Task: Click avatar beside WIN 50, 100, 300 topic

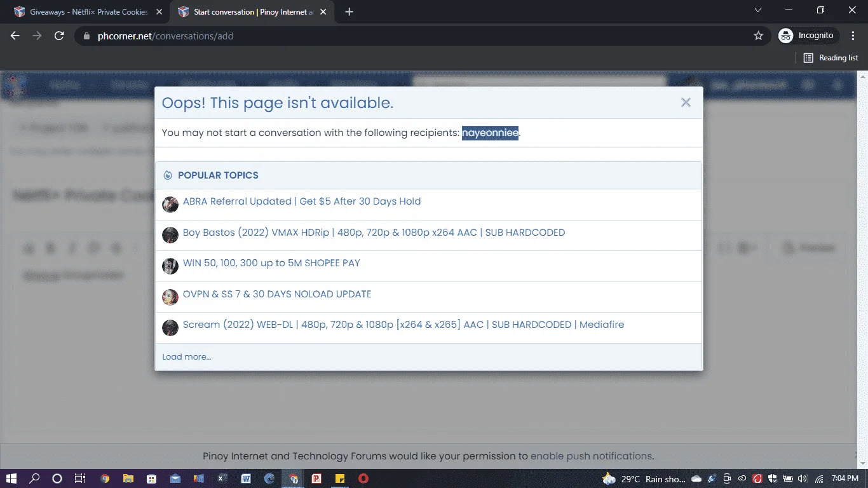Action: [170, 266]
